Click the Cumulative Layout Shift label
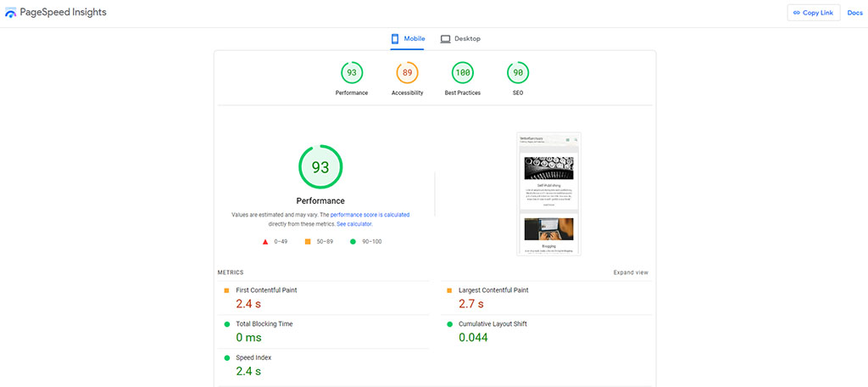The image size is (868, 387). [x=492, y=324]
